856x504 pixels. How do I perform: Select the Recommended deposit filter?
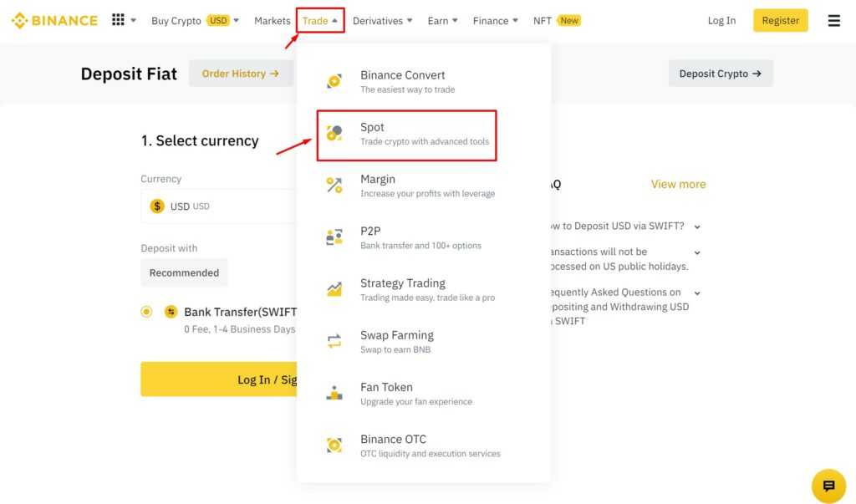(x=184, y=272)
